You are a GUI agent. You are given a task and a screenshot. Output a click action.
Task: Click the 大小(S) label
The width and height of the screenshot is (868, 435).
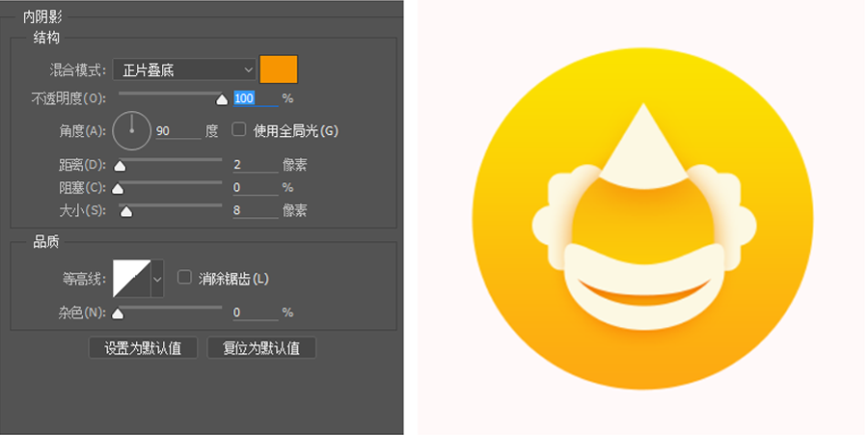tap(83, 210)
